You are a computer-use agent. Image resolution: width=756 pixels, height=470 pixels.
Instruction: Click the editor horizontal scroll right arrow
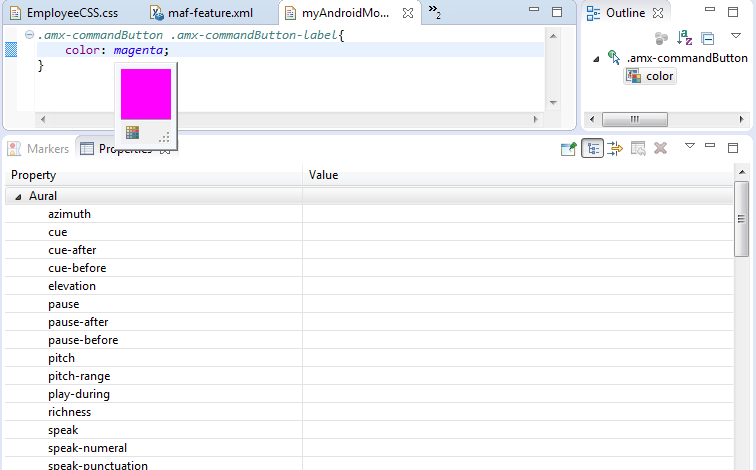coord(535,119)
